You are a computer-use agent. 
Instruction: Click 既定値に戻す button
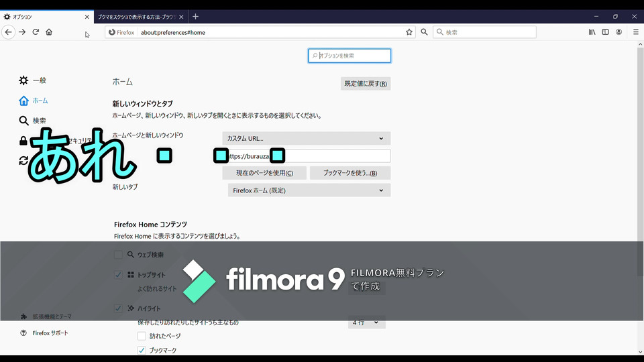pos(366,84)
